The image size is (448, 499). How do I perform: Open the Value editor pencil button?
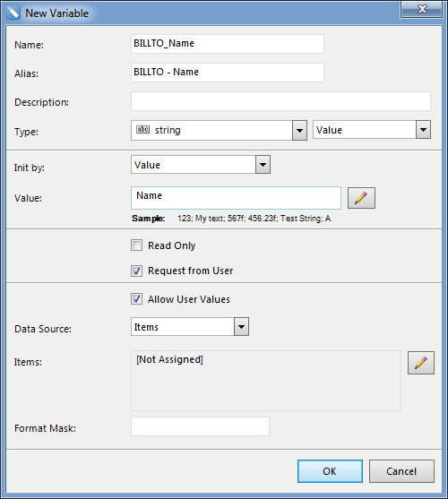(x=361, y=198)
